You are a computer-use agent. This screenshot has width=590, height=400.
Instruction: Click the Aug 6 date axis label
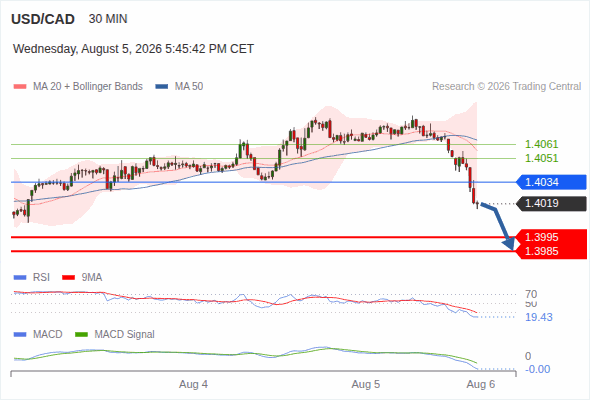pyautogui.click(x=481, y=385)
